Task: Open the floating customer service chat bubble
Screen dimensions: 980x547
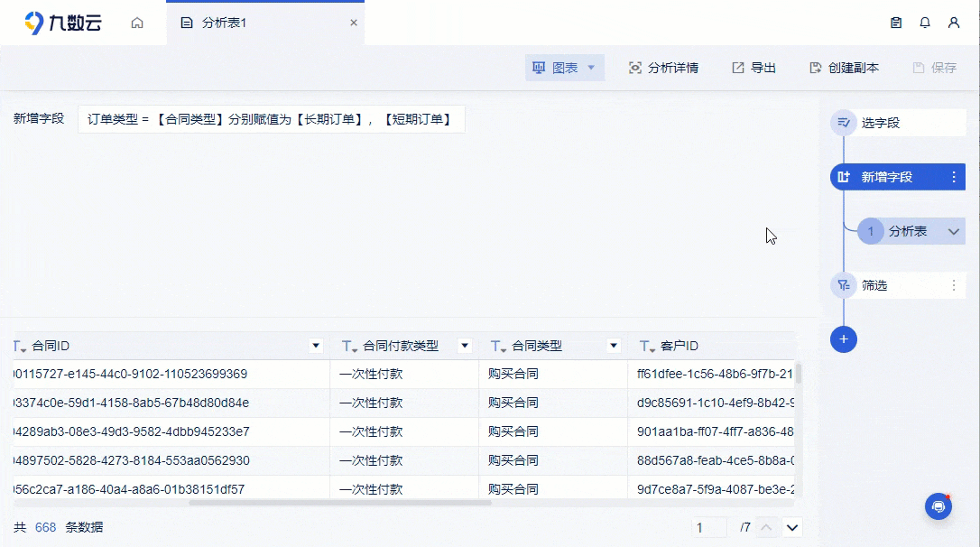Action: (938, 506)
